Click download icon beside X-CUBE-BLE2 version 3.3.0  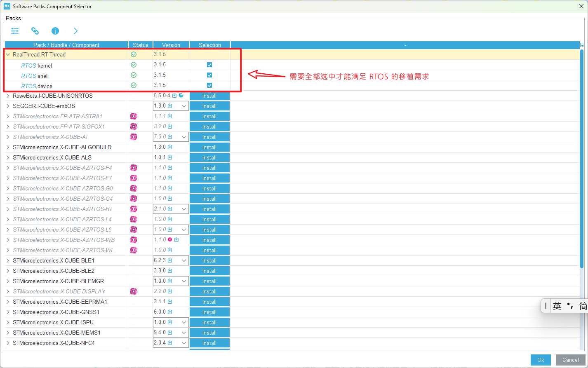point(170,271)
